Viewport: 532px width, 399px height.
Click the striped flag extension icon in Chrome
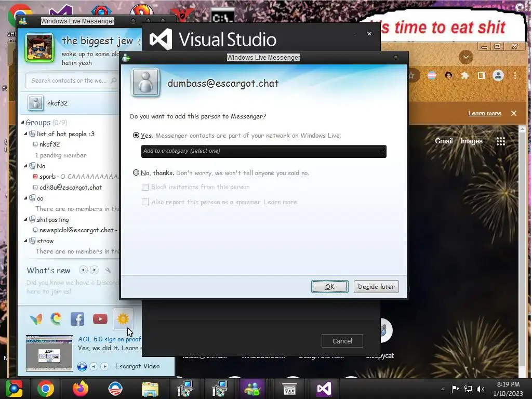pyautogui.click(x=432, y=75)
